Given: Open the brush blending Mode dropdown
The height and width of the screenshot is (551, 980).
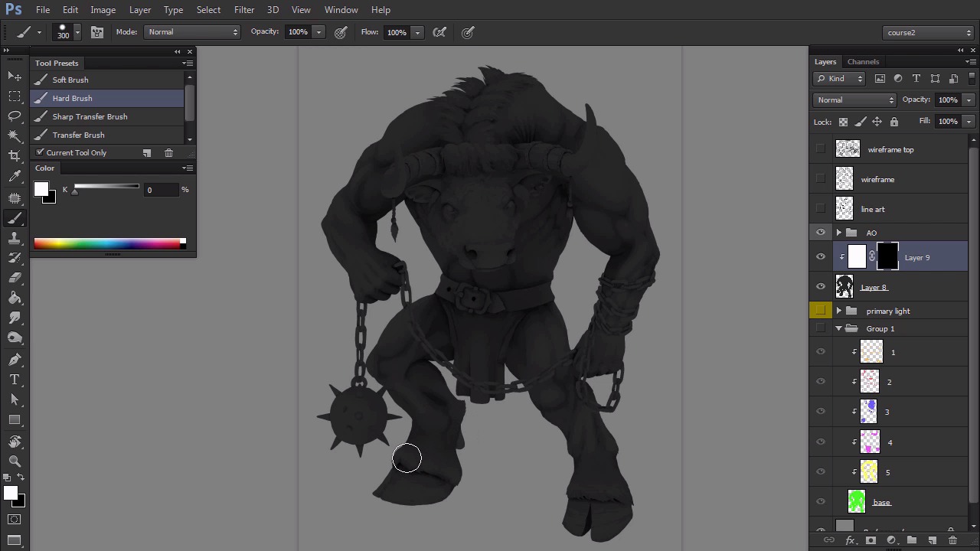Looking at the screenshot, I should tap(192, 32).
